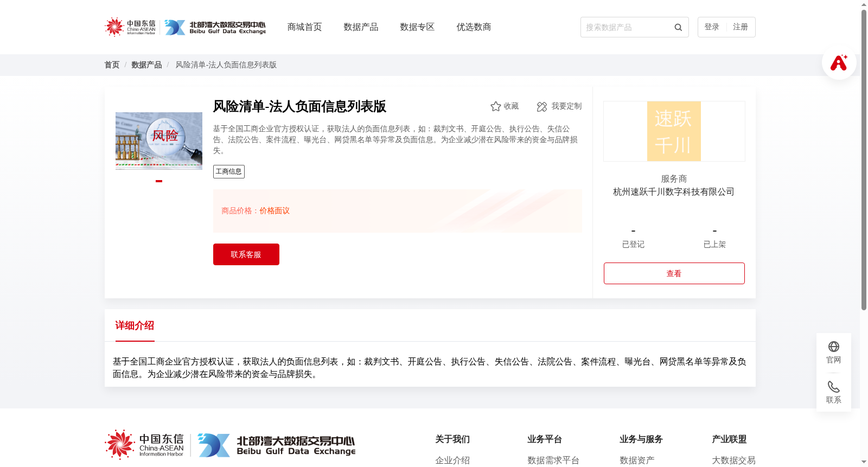
Task: Click the page vertical scrollbar thumb
Action: [x=864, y=160]
